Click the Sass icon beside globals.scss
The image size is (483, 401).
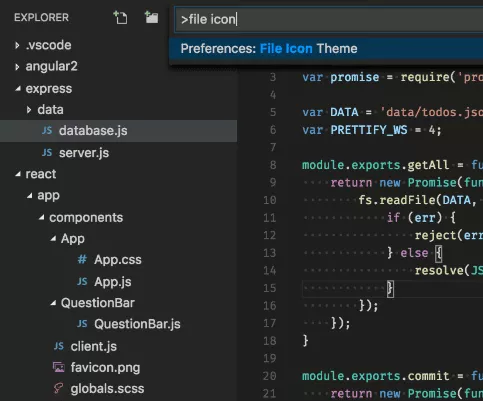click(x=58, y=388)
